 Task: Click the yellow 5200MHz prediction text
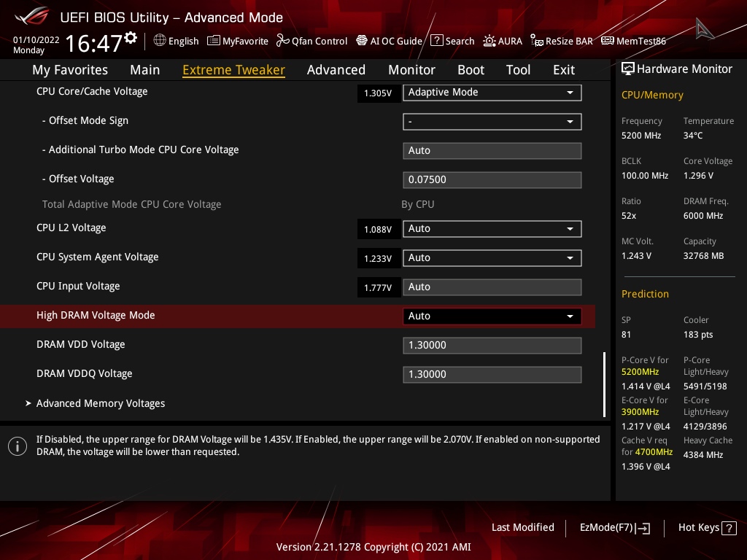click(640, 372)
